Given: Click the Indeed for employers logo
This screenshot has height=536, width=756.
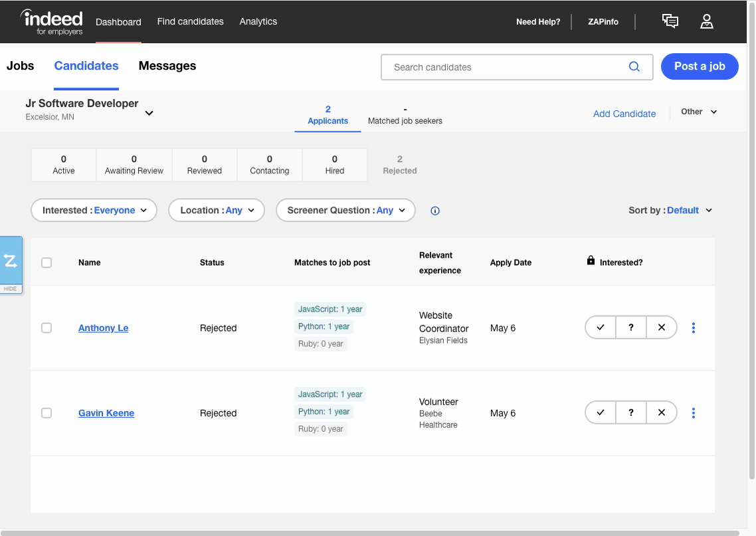Looking at the screenshot, I should click(x=52, y=22).
